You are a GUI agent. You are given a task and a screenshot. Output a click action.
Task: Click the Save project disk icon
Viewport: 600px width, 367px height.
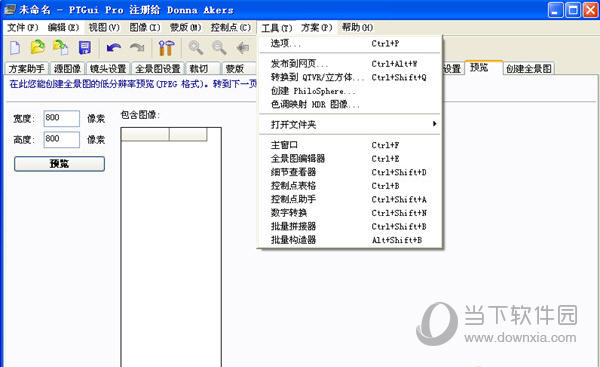point(85,48)
